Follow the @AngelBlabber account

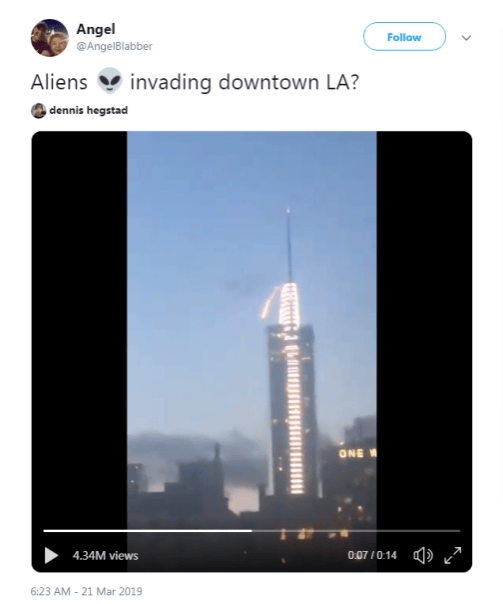(x=404, y=37)
